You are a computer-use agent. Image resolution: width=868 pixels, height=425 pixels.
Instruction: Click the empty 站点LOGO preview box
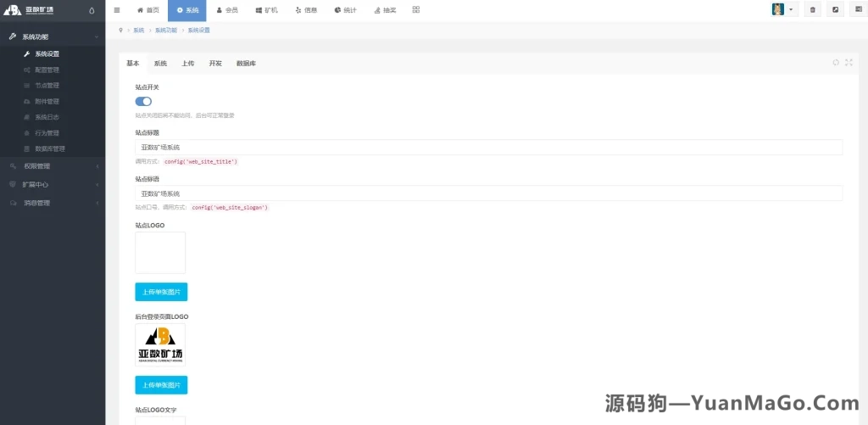click(x=160, y=253)
